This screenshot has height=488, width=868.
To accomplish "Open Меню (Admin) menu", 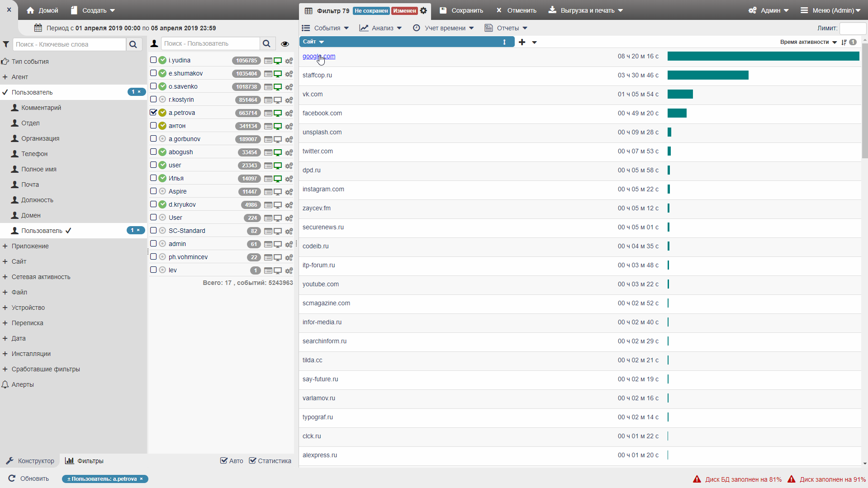I will 830,10.
